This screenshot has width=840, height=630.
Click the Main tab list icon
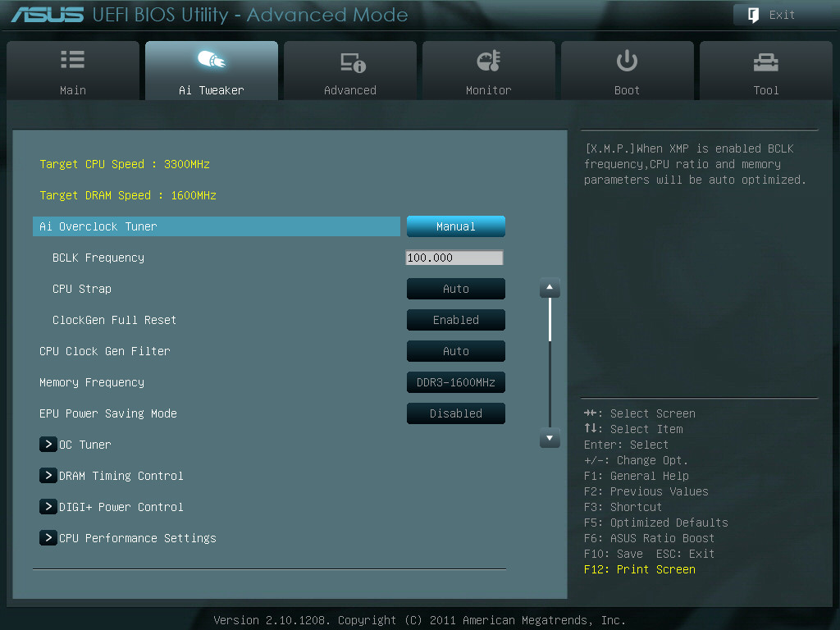[x=73, y=59]
